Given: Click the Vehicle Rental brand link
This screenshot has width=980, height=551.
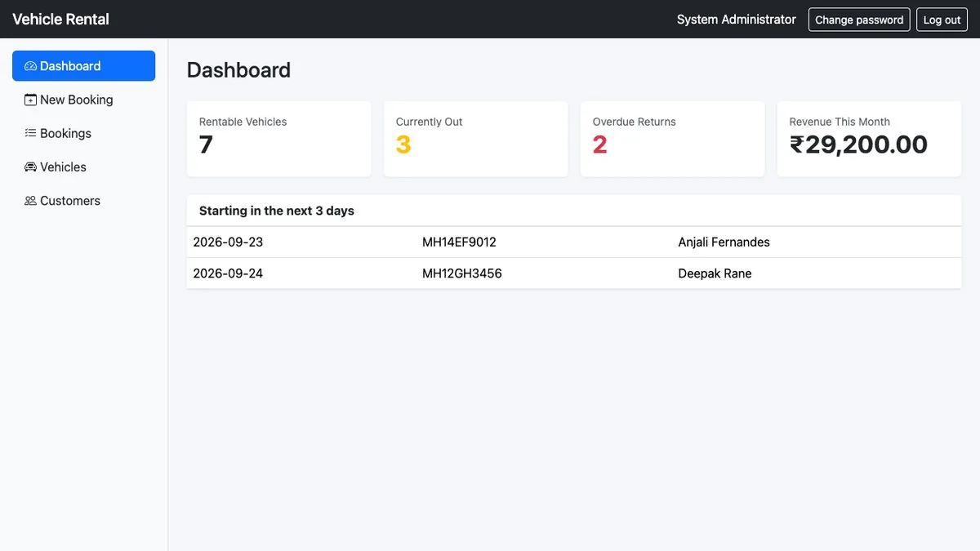Looking at the screenshot, I should pos(60,19).
